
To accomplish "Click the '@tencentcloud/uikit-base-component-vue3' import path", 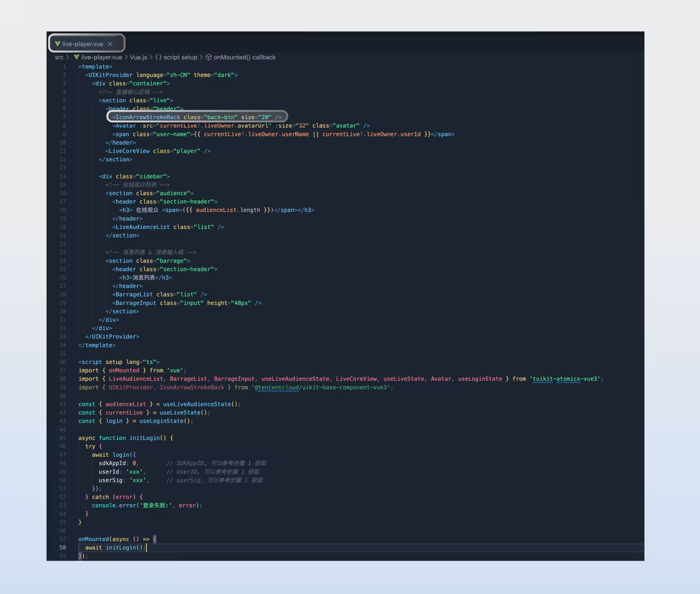I will click(322, 387).
